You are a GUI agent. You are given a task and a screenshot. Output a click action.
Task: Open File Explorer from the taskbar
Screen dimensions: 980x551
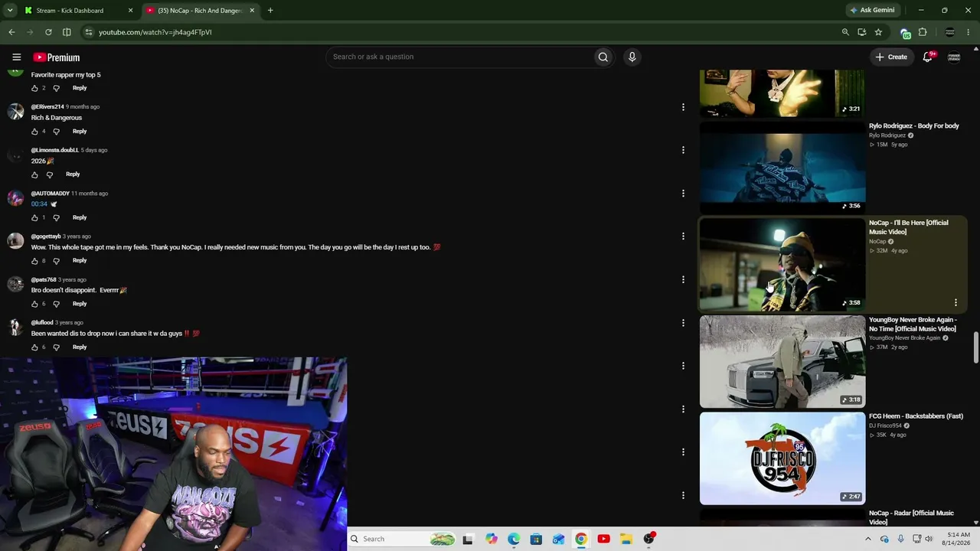tap(626, 539)
